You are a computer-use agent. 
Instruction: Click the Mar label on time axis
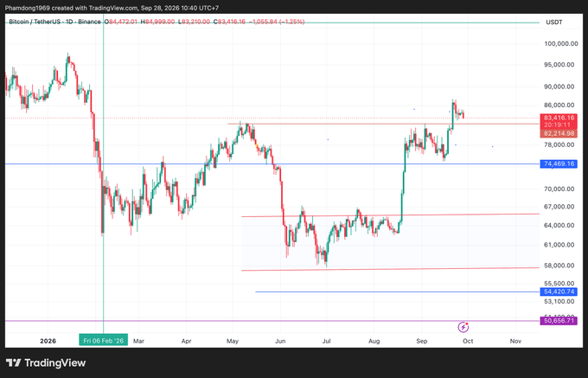(138, 341)
